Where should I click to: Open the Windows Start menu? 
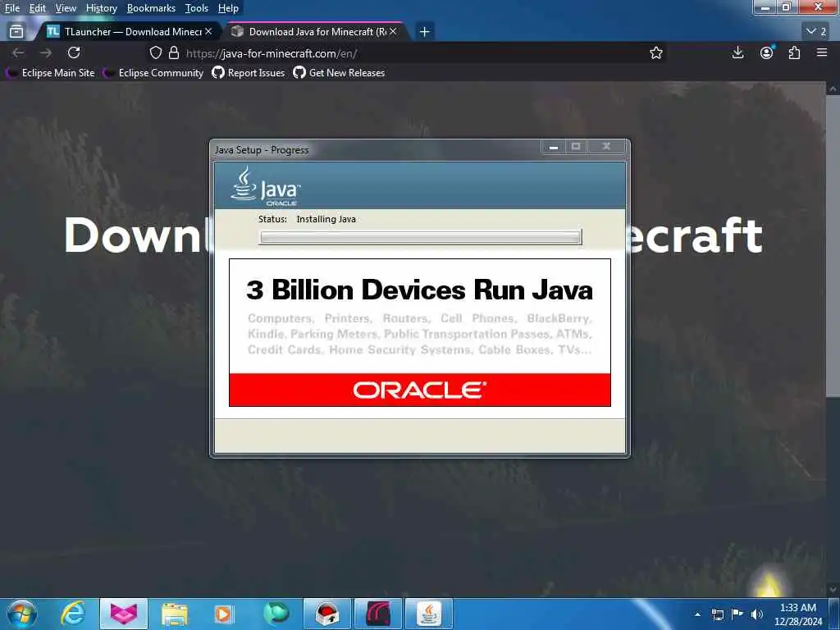click(x=21, y=614)
